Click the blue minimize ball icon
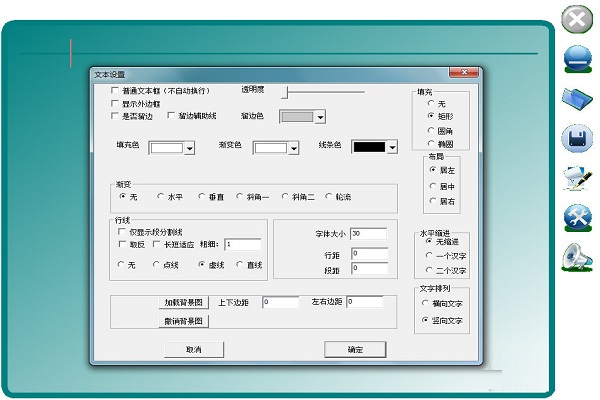Image resolution: width=600 pixels, height=400 pixels. click(x=578, y=59)
